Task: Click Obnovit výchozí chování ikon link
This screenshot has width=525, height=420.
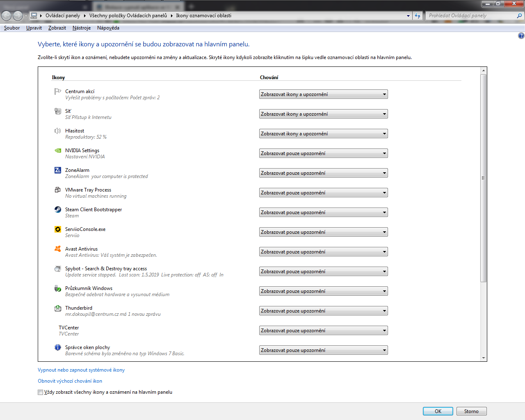Action: pyautogui.click(x=70, y=381)
